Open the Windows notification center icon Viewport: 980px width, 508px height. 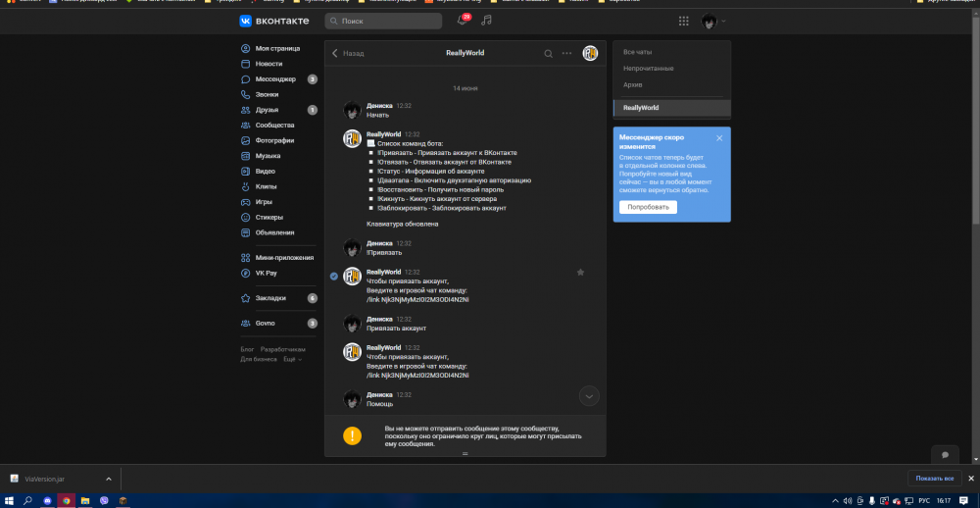click(964, 501)
